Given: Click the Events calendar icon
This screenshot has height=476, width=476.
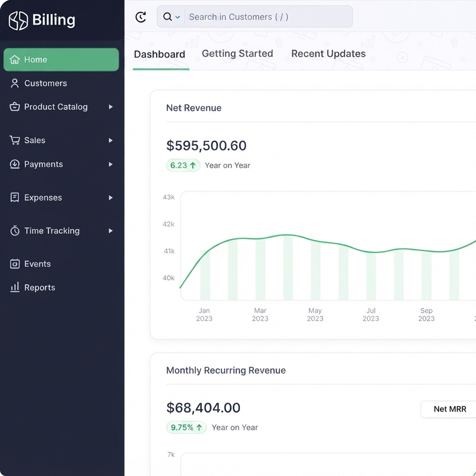Looking at the screenshot, I should (14, 263).
